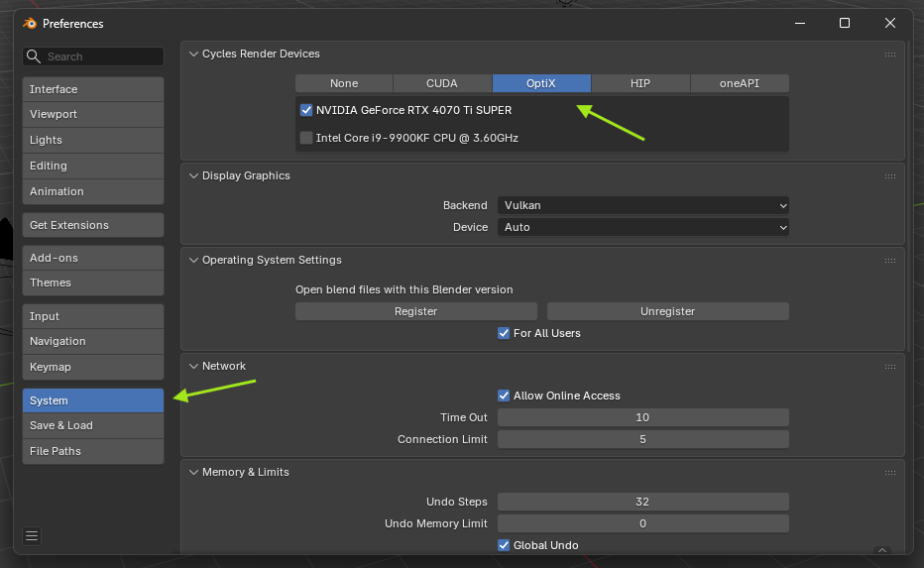Click the Display Graphics panel grip dots

(890, 176)
